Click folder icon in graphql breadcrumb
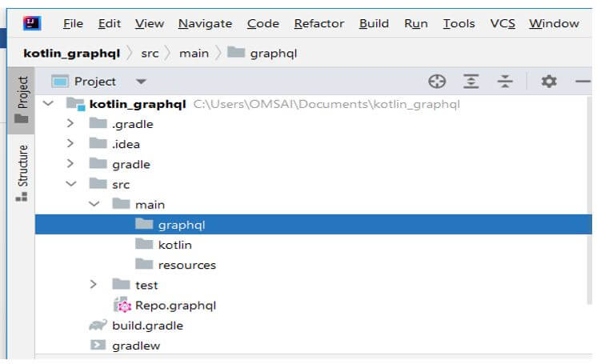597x364 pixels. [x=235, y=52]
